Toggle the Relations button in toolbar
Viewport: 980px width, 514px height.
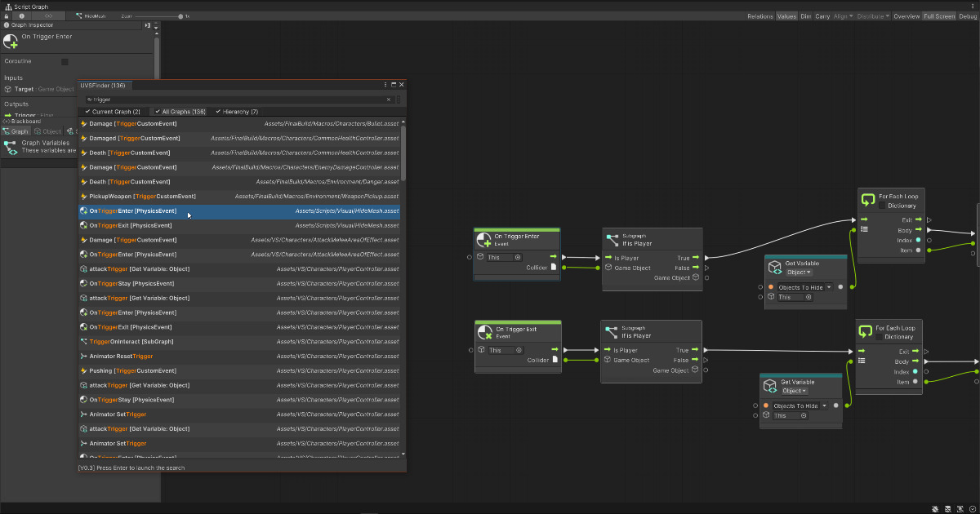point(760,16)
